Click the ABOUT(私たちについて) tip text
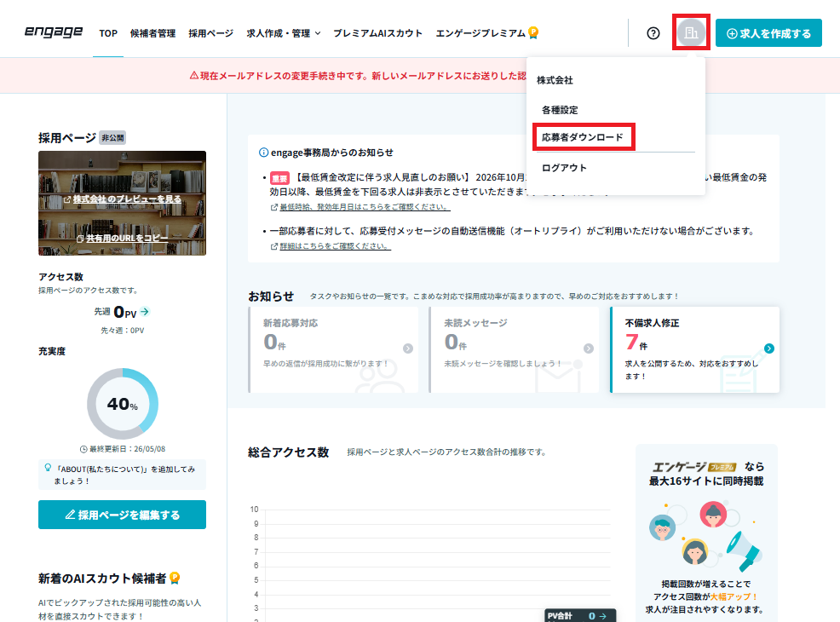The width and height of the screenshot is (840, 622). [x=125, y=475]
